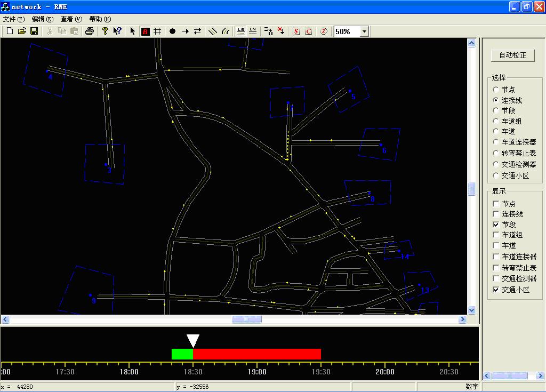Click the Print toolbar icon
This screenshot has height=392, width=546.
pos(90,31)
